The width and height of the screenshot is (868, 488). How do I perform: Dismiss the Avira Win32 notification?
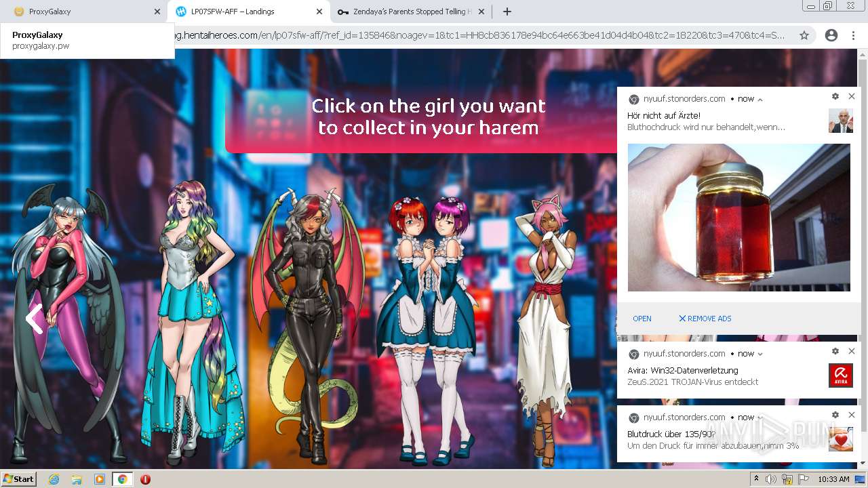tap(852, 352)
